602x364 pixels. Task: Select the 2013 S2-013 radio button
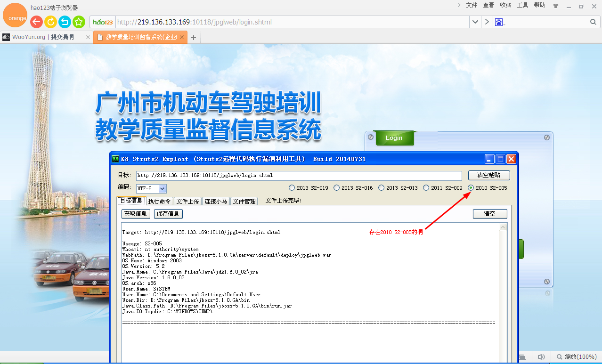click(381, 188)
